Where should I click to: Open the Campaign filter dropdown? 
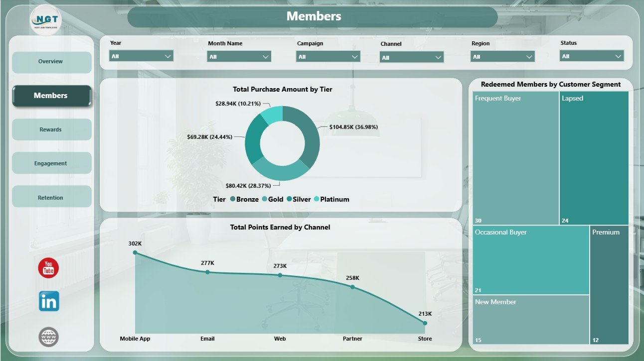(x=328, y=56)
